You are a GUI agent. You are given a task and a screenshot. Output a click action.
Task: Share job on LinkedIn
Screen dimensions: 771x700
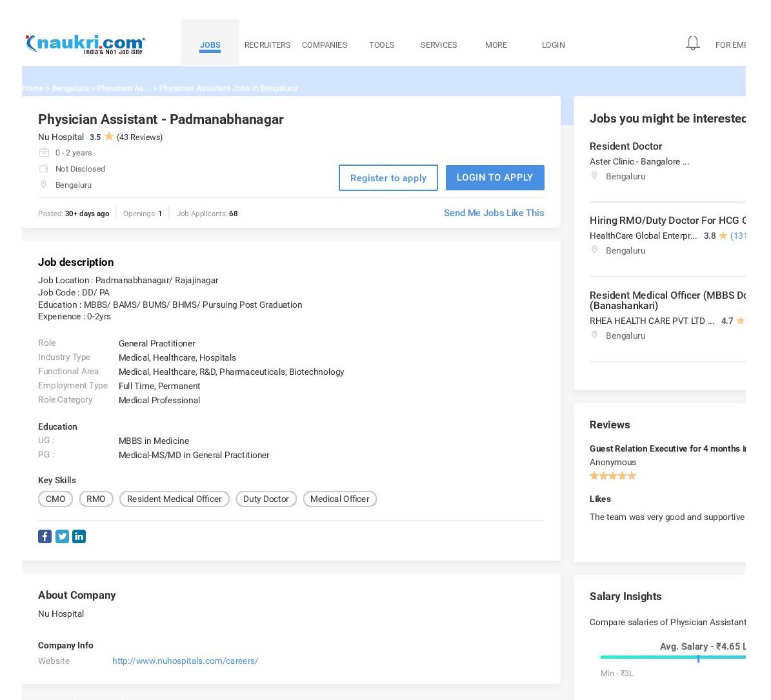click(x=79, y=536)
